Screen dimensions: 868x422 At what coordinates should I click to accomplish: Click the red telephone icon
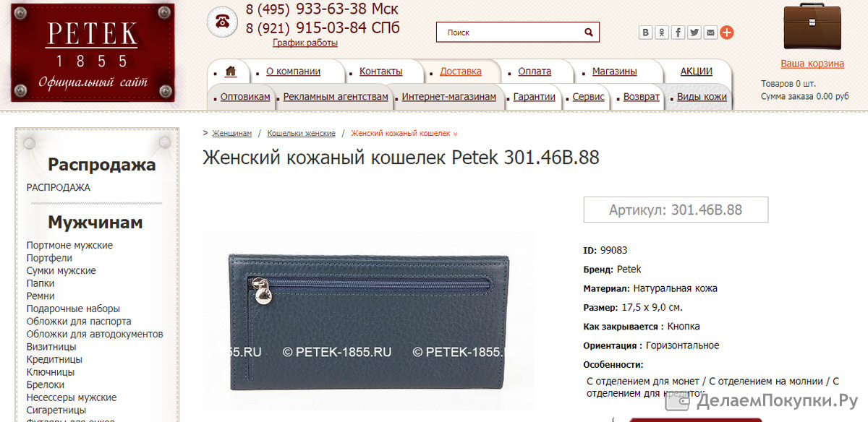(222, 22)
